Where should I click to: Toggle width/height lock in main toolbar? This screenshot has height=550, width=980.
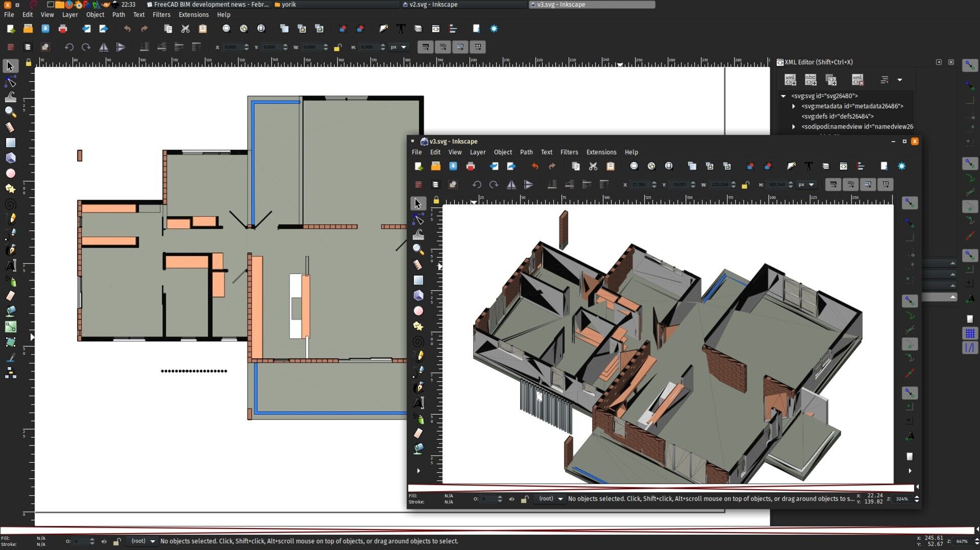tap(337, 47)
